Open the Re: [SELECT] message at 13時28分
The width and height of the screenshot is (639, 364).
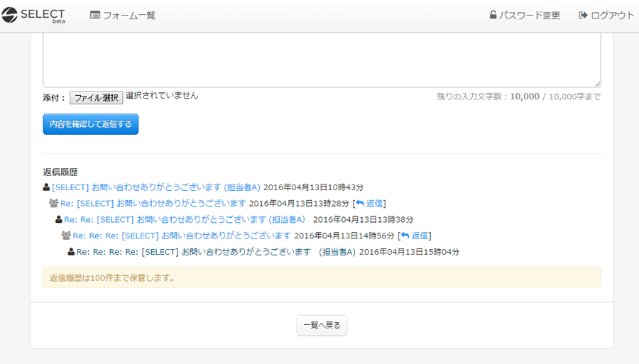153,204
